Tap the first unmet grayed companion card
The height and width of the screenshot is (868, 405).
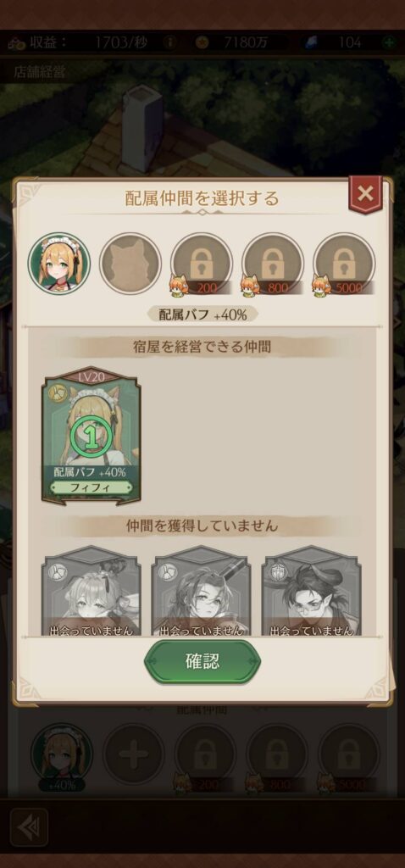[92, 590]
